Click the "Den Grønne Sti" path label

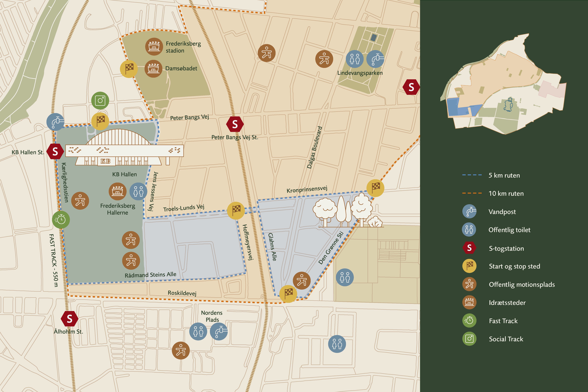coord(331,248)
